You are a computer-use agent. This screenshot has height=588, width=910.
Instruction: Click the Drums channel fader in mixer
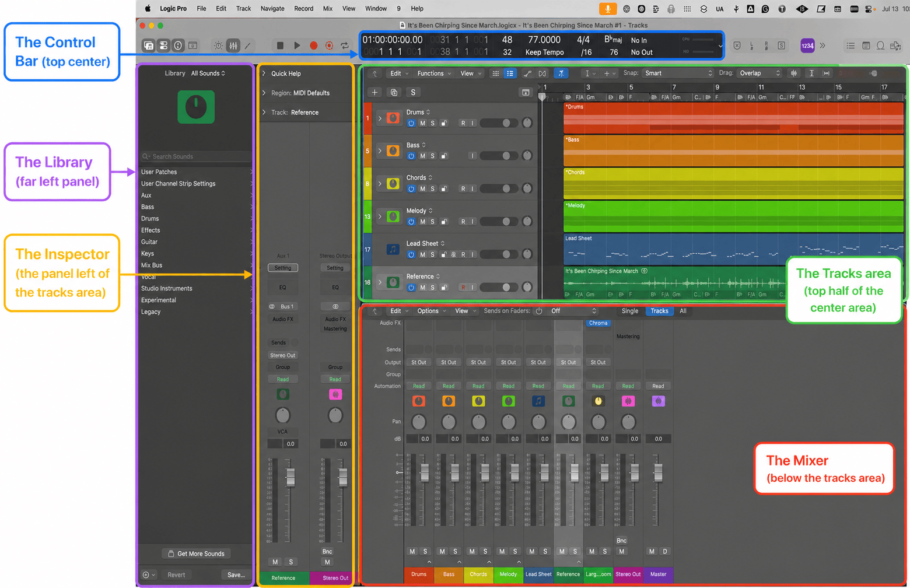point(425,472)
